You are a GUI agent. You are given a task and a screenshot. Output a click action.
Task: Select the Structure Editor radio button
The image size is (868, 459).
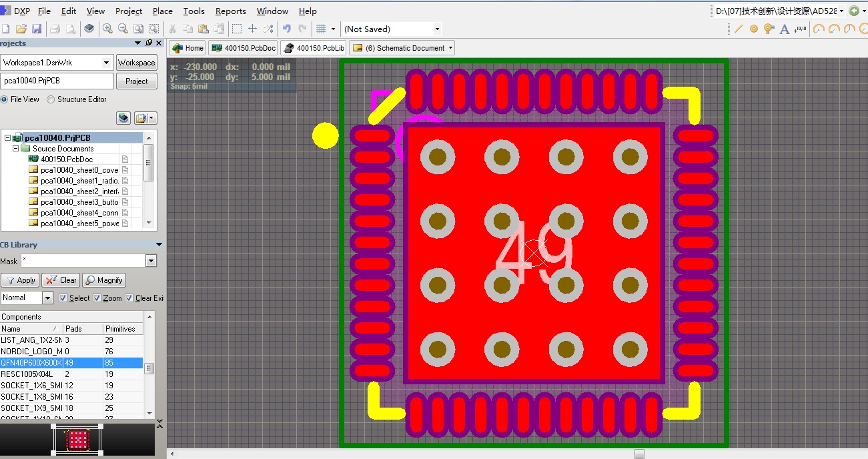(51, 99)
